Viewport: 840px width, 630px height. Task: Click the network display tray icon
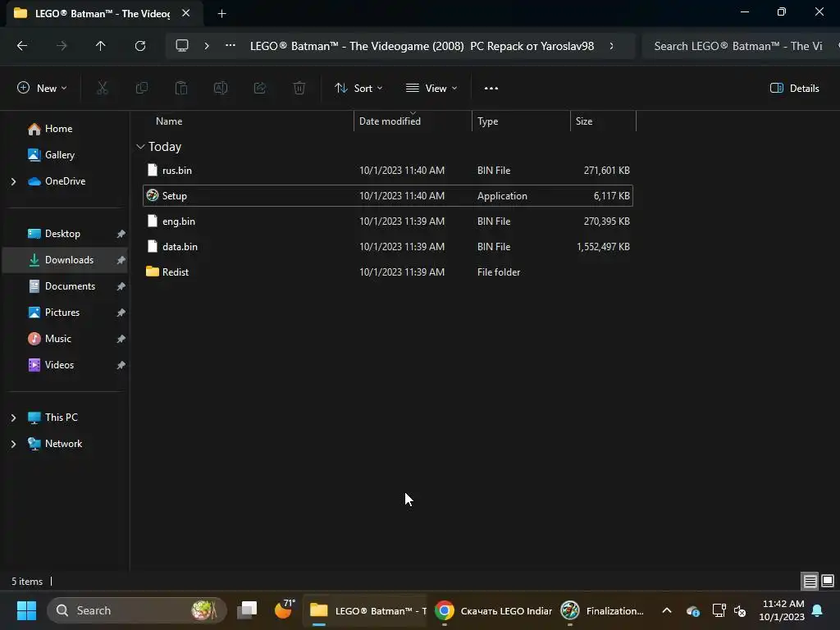(x=719, y=610)
